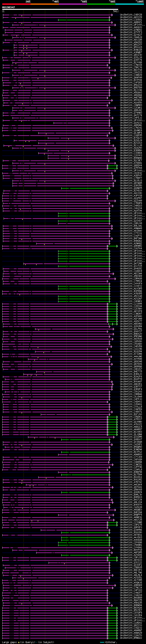The image size is (146, 644).
Task: Open hit UniRef100_A4G6Z0
Action: [x=131, y=27]
